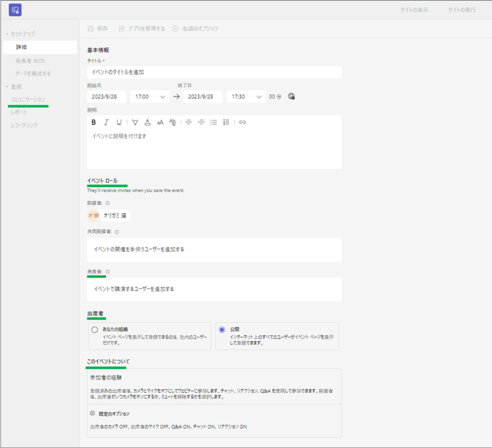Click the イベントのタイトルを追加 title field
Screen dimensions: 492x448
pos(214,72)
